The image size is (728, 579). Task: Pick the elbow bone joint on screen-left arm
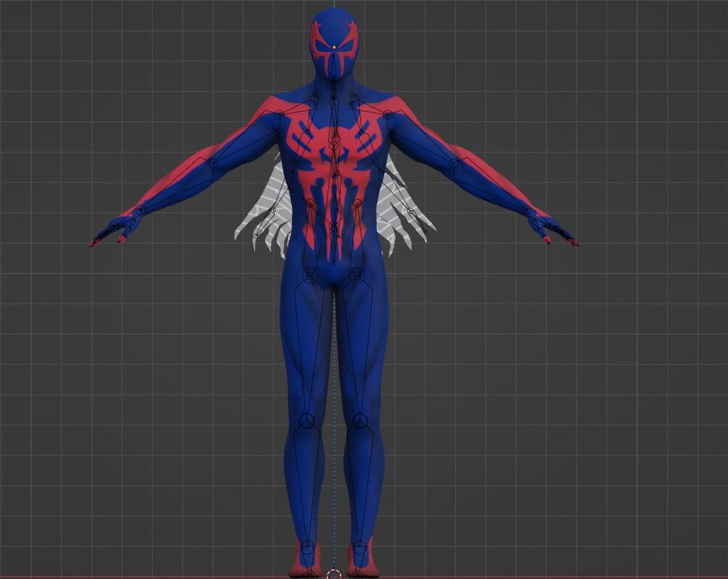213,163
